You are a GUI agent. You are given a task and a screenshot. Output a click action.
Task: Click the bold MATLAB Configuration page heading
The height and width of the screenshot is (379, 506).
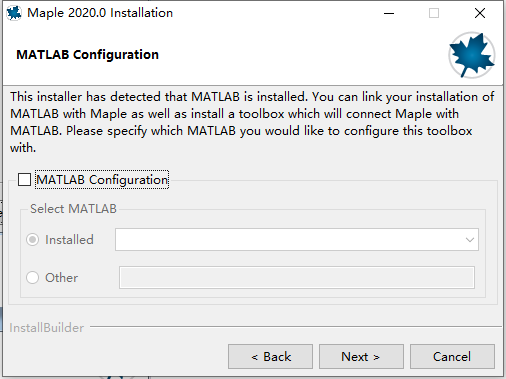tap(87, 55)
